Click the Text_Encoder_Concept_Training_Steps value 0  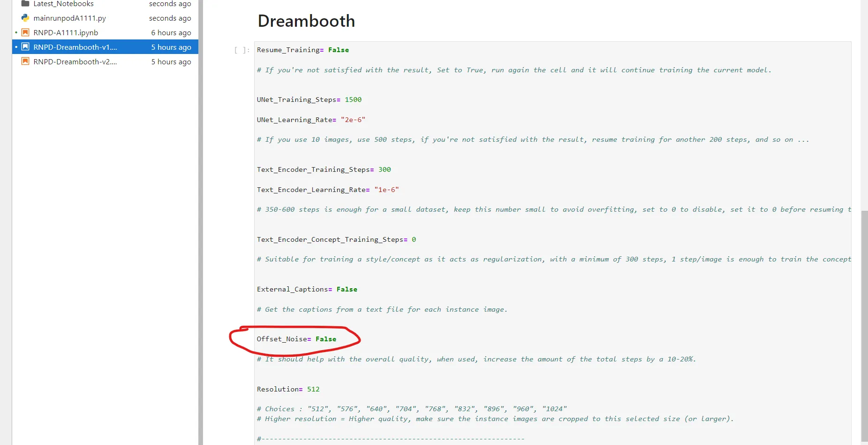point(414,240)
